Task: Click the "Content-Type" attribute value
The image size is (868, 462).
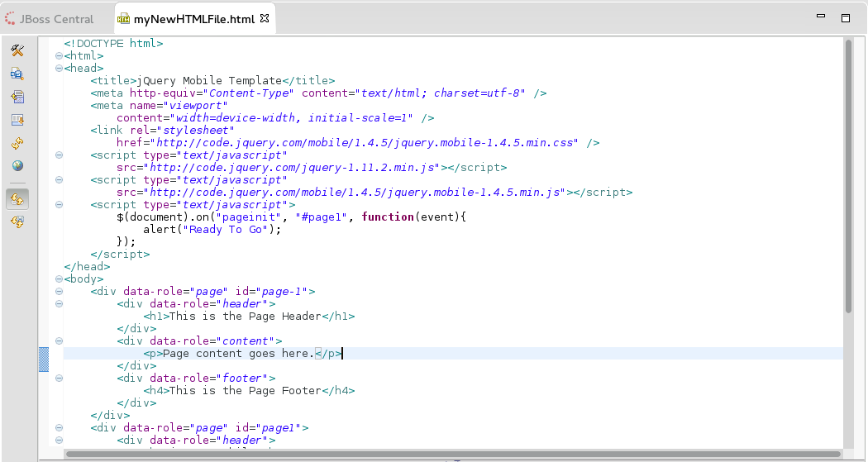Action: click(249, 93)
